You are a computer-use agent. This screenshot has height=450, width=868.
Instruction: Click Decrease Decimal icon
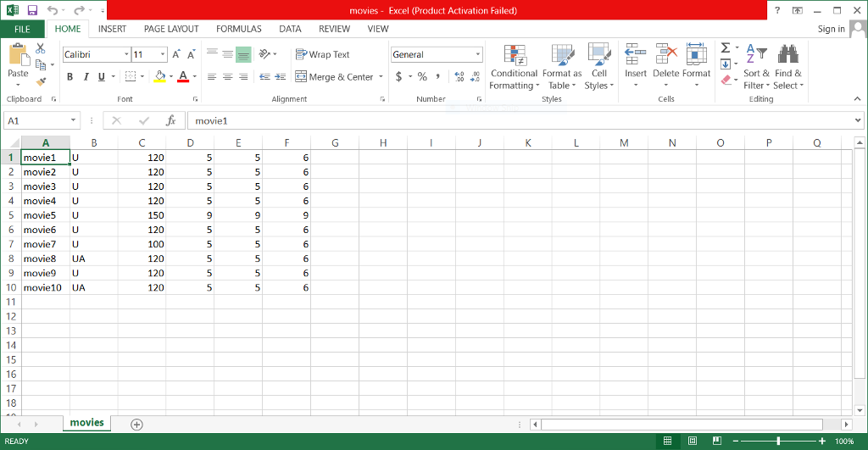tap(475, 76)
